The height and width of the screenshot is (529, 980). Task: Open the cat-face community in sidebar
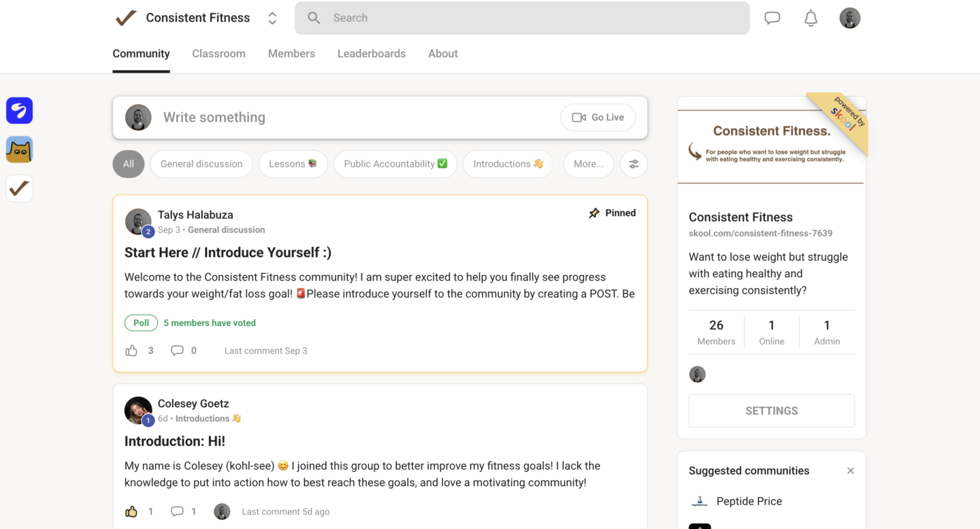[20, 150]
